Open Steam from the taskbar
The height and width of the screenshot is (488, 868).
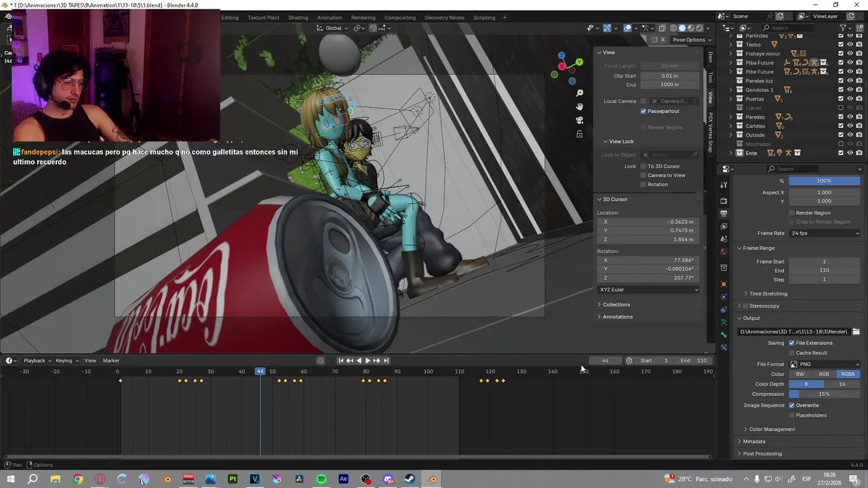click(x=410, y=479)
